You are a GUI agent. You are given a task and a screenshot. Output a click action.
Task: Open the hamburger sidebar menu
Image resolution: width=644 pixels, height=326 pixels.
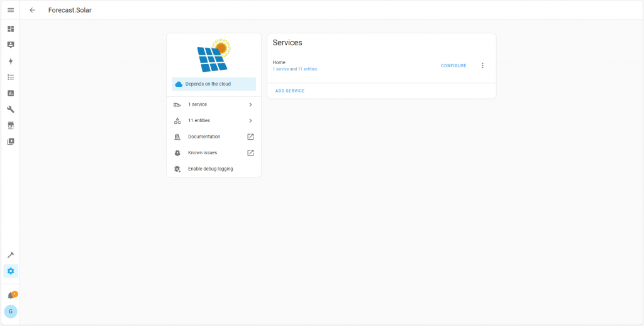pyautogui.click(x=11, y=10)
